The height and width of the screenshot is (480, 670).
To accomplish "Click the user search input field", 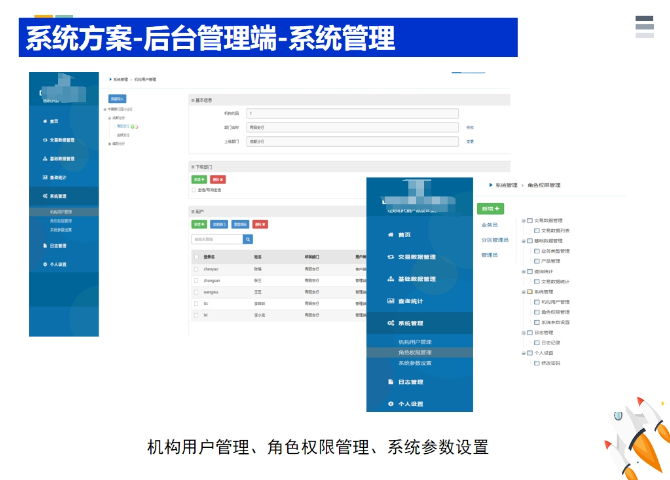I will pos(217,239).
